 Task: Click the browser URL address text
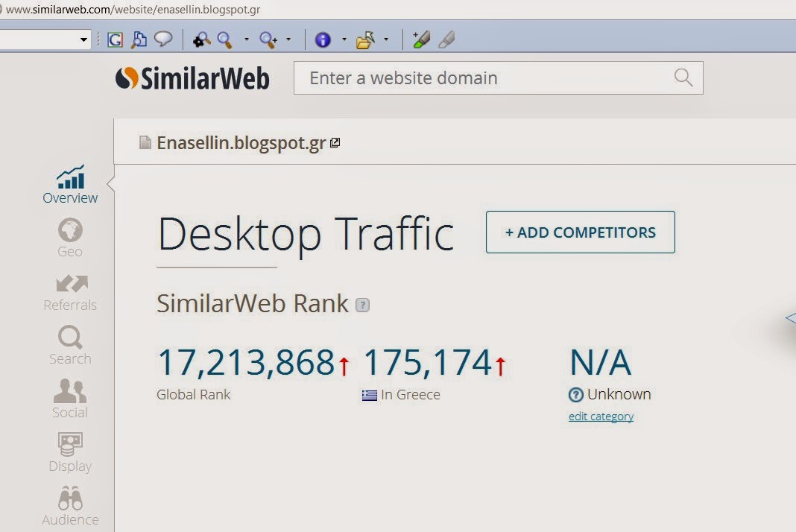[x=133, y=10]
